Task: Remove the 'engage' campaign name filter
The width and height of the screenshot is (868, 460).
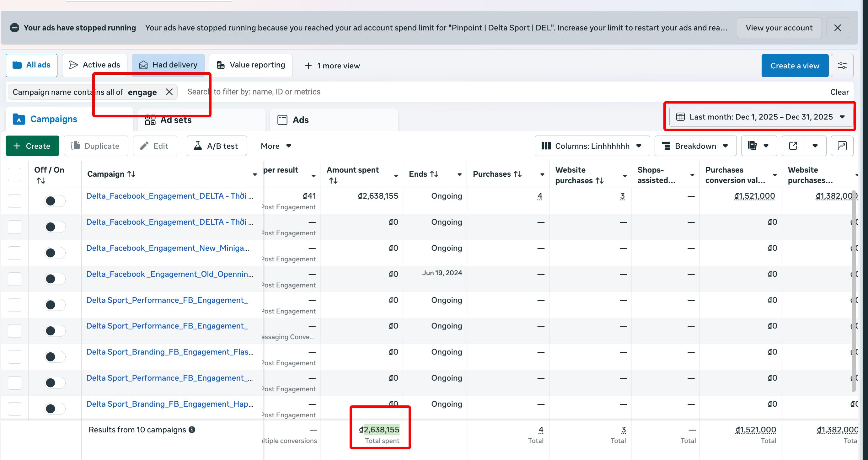Action: [169, 92]
